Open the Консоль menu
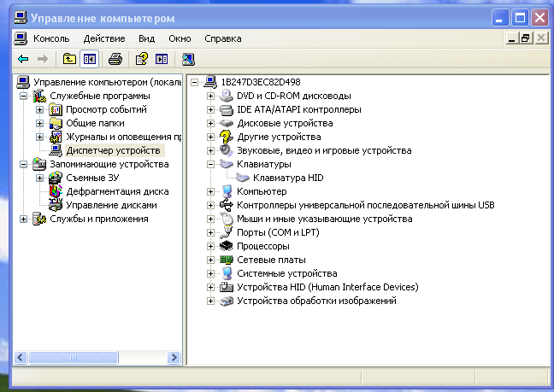 (51, 38)
